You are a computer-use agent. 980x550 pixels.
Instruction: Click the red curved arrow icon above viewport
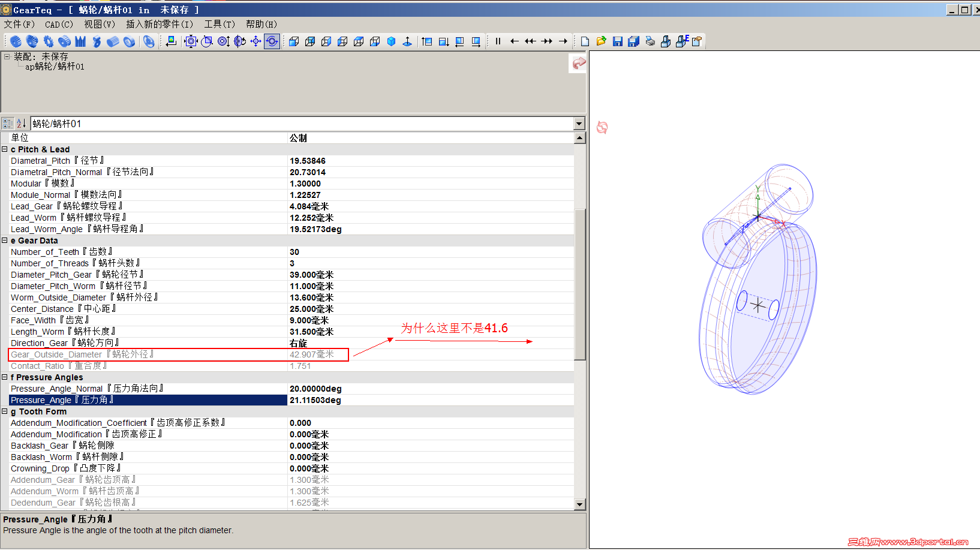point(578,63)
